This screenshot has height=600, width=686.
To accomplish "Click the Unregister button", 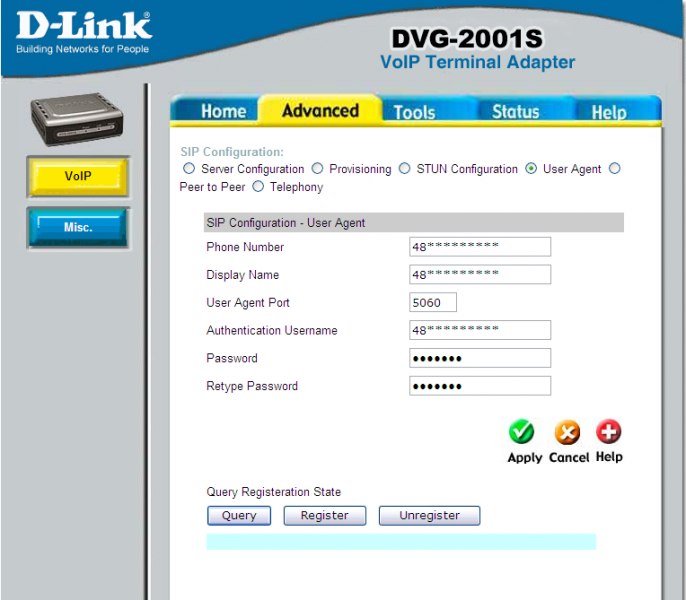I will [429, 516].
